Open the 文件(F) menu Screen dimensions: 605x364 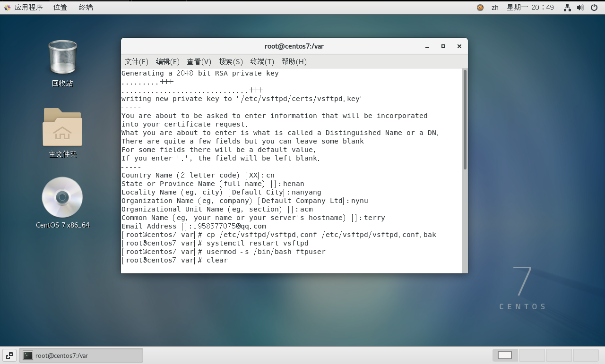point(136,62)
